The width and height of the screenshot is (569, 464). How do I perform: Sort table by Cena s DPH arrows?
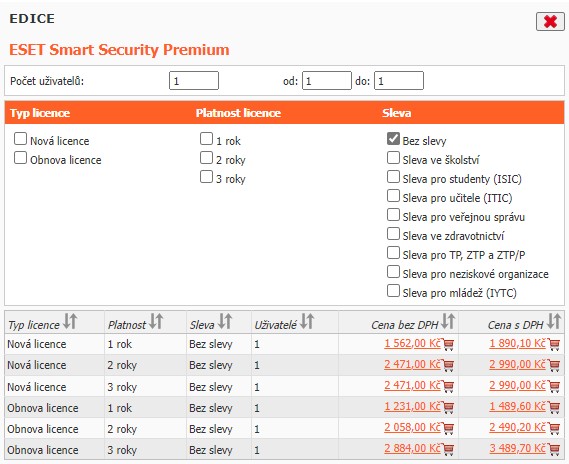(554, 321)
